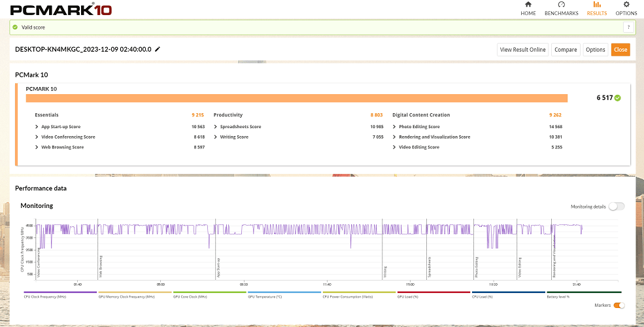644x327 pixels.
Task: Click the green check beside 6 517 score
Action: [x=618, y=97]
